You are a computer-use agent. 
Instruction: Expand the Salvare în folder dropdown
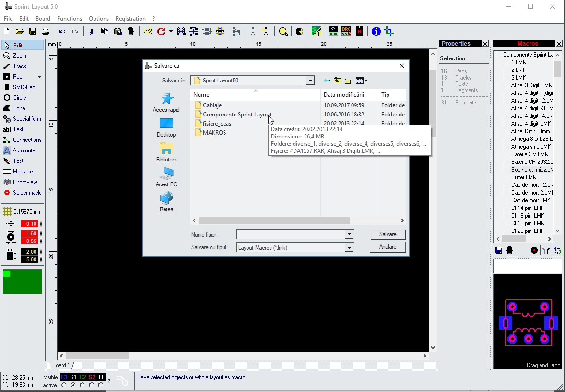pos(310,81)
